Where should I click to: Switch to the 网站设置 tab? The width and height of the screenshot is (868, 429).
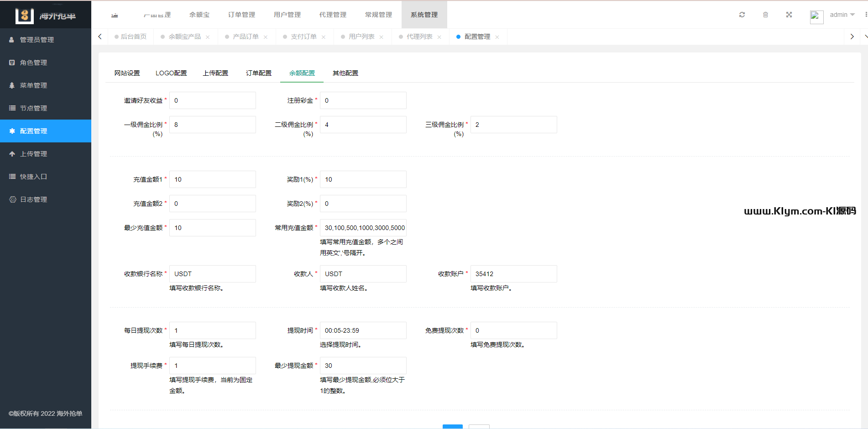coord(127,73)
